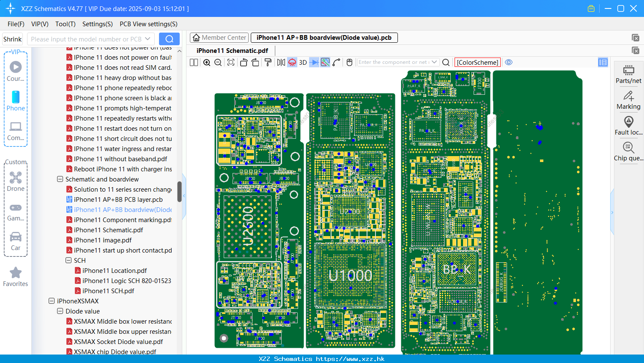Click the blue model search button

169,39
